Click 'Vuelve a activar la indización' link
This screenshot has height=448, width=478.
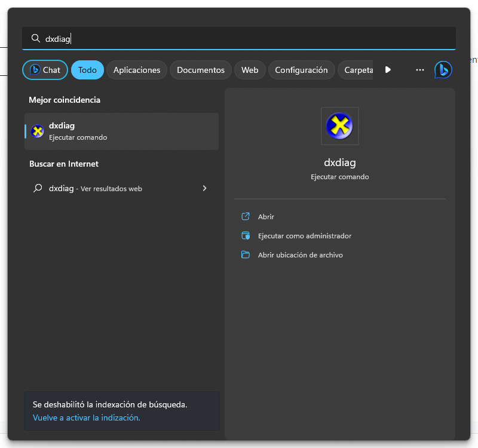(x=87, y=418)
